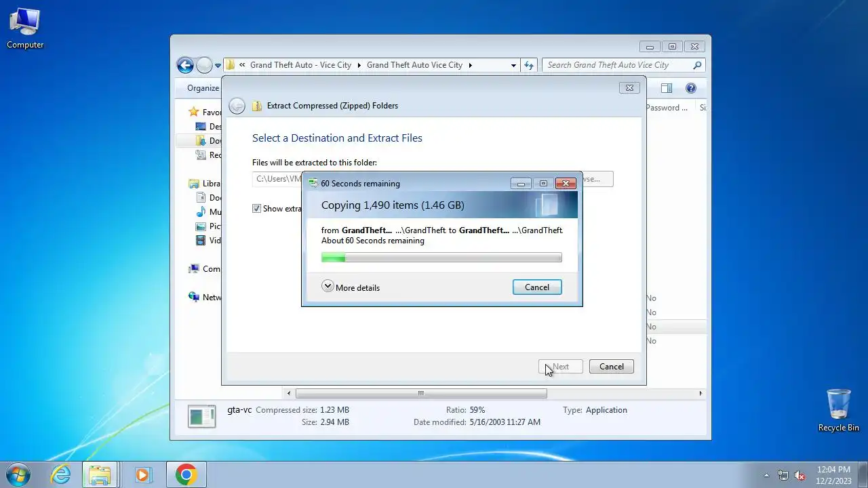Click the breadcrumb overflow chevron
This screenshot has width=868, height=488.
[x=242, y=65]
